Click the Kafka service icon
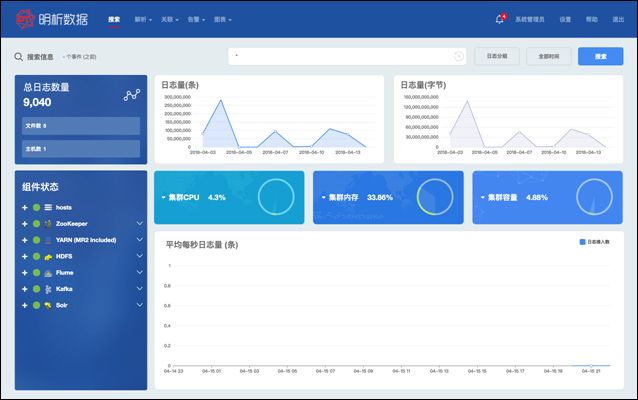638x400 pixels. pyautogui.click(x=48, y=289)
